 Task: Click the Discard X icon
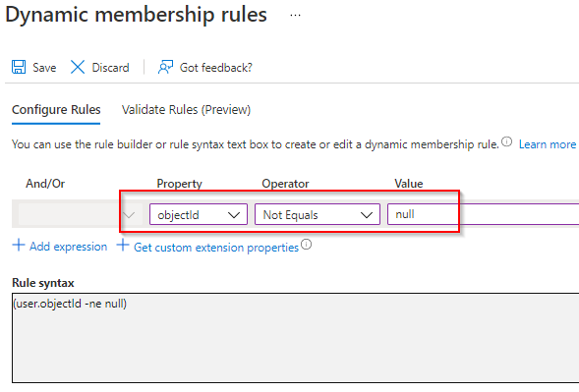(78, 67)
